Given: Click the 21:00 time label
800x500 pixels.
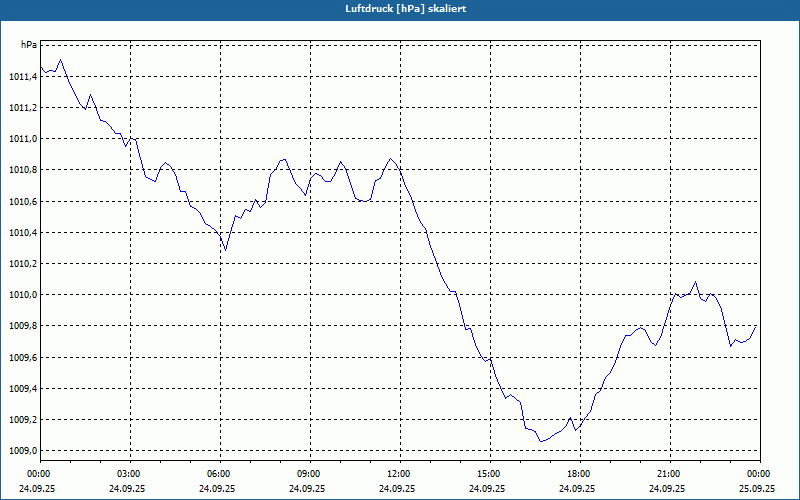Looking at the screenshot, I should [x=670, y=474].
